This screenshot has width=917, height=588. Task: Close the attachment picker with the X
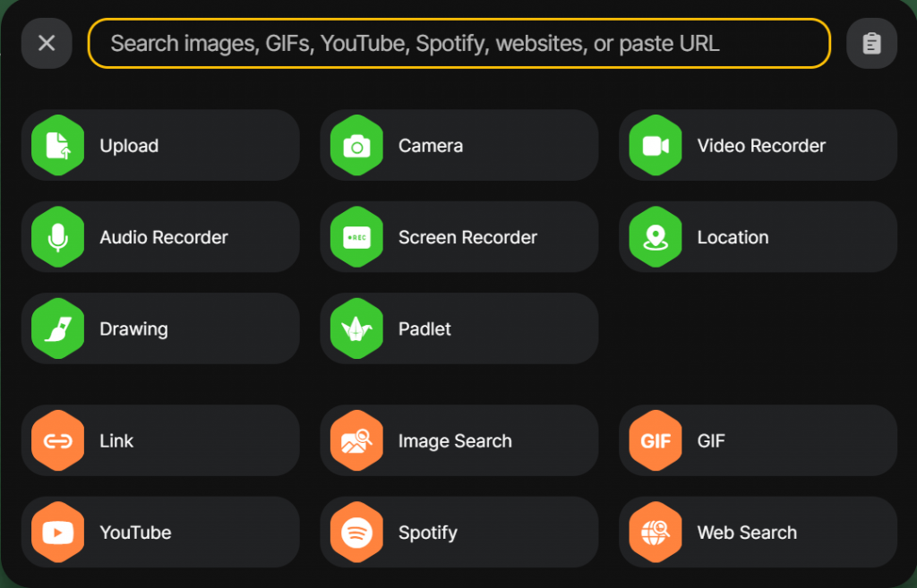[47, 43]
